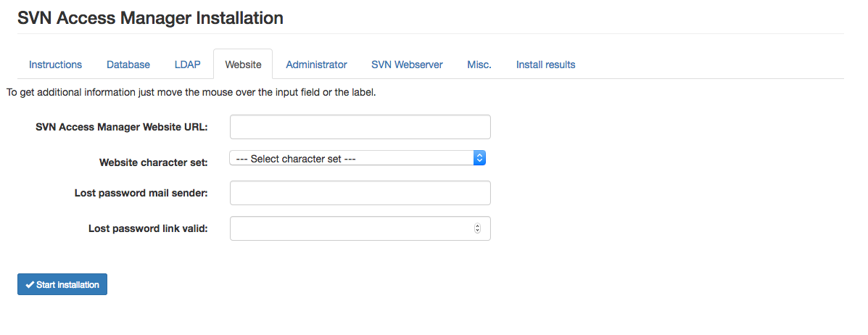This screenshot has height=335, width=868.
Task: Go to the LDAP tab
Action: coord(187,65)
